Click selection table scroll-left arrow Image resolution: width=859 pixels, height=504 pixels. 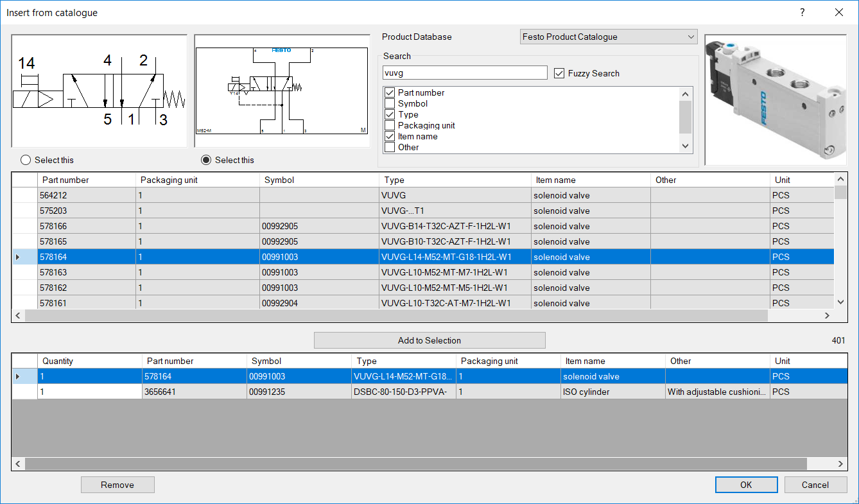(x=18, y=464)
